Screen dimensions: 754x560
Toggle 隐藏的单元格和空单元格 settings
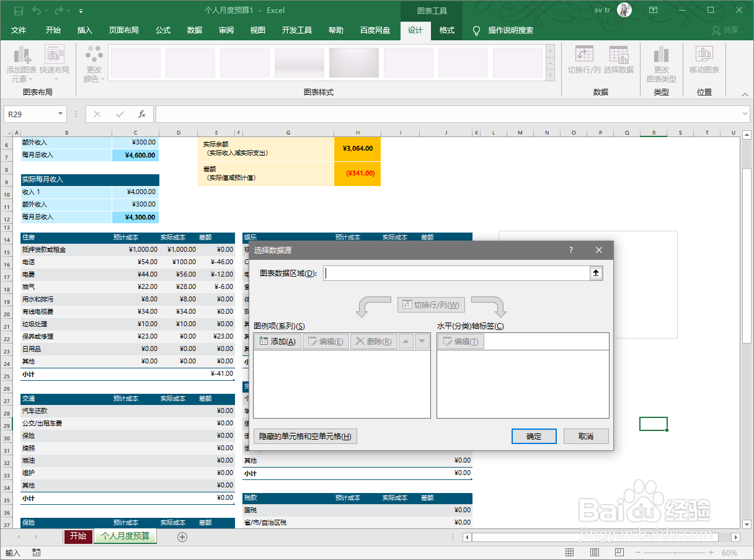click(304, 436)
